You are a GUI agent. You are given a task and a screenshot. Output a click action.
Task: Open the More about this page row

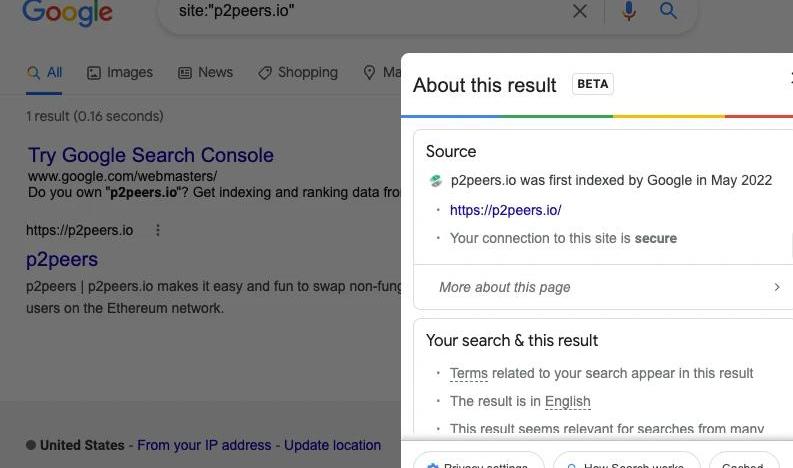603,287
